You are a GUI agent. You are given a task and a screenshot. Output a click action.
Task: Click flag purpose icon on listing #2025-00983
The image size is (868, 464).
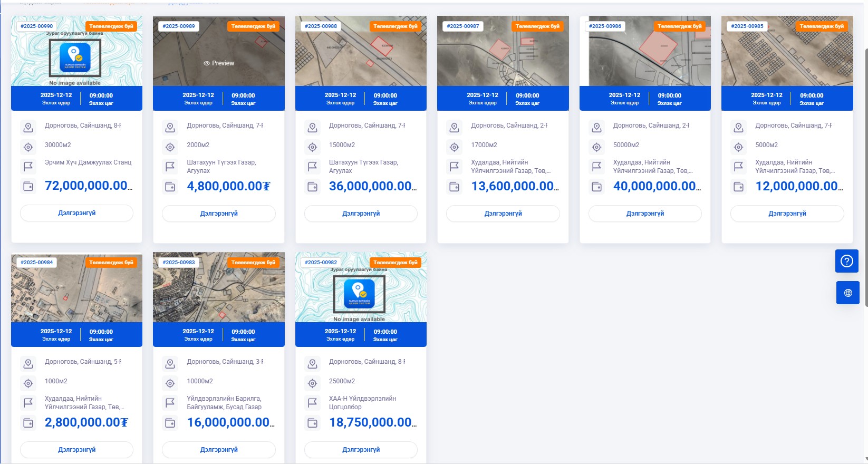(x=170, y=403)
